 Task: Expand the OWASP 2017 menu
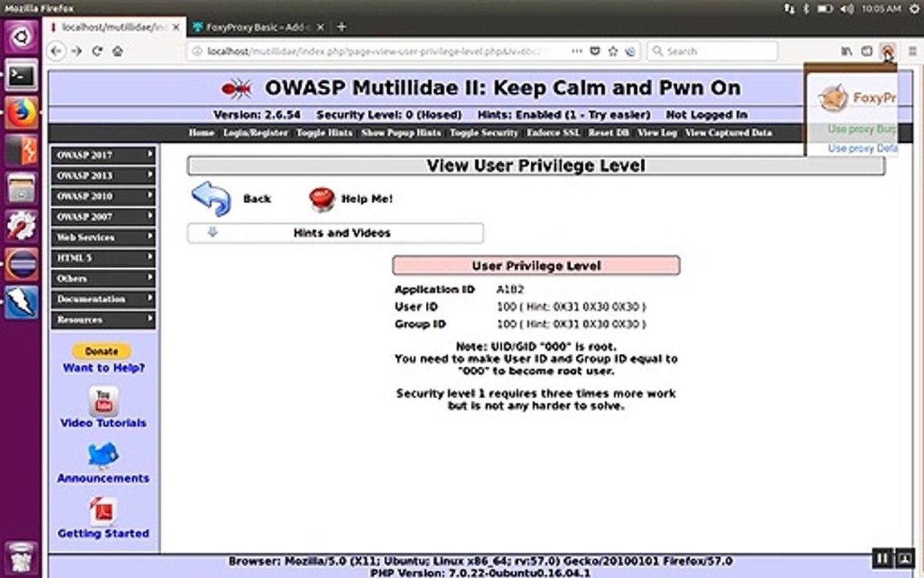(x=103, y=155)
